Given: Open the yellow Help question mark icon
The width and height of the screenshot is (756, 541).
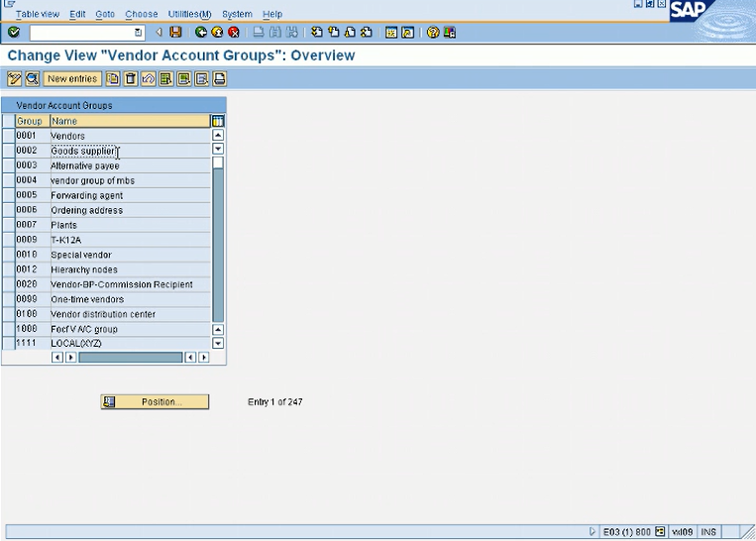Looking at the screenshot, I should click(433, 33).
